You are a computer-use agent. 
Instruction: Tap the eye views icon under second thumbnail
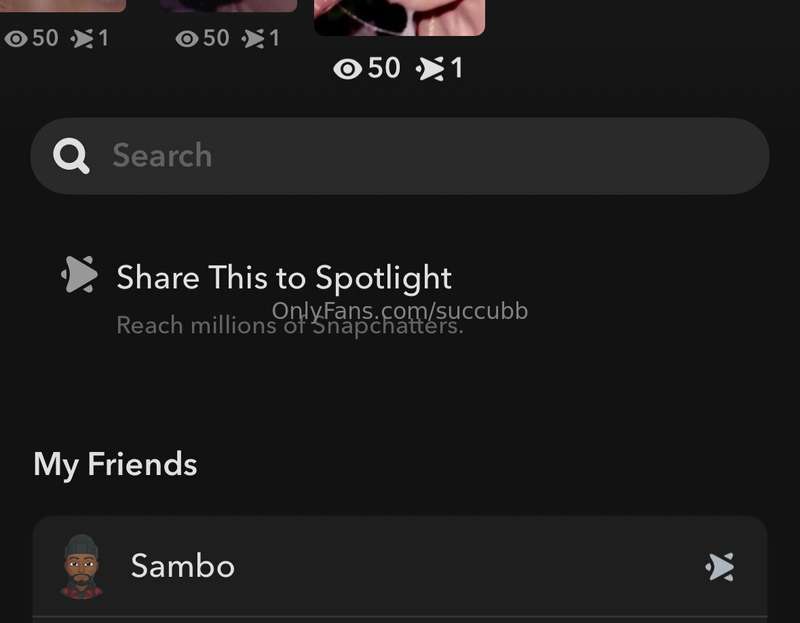tap(187, 39)
